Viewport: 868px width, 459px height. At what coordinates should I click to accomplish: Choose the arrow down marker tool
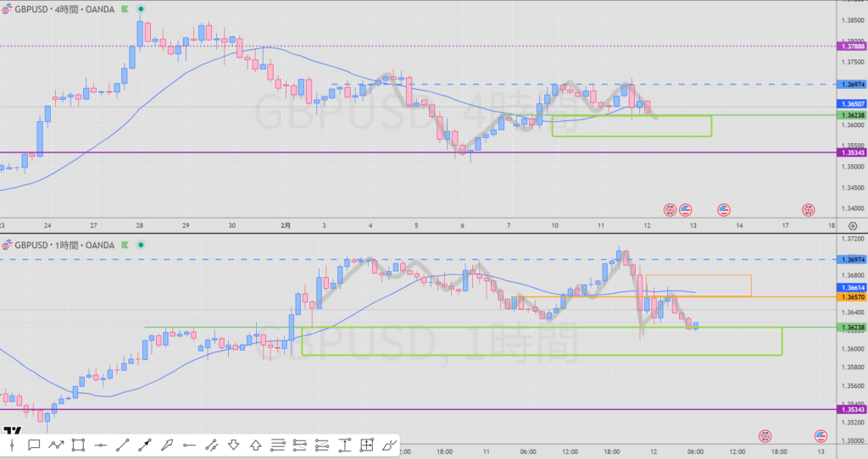coord(233,444)
